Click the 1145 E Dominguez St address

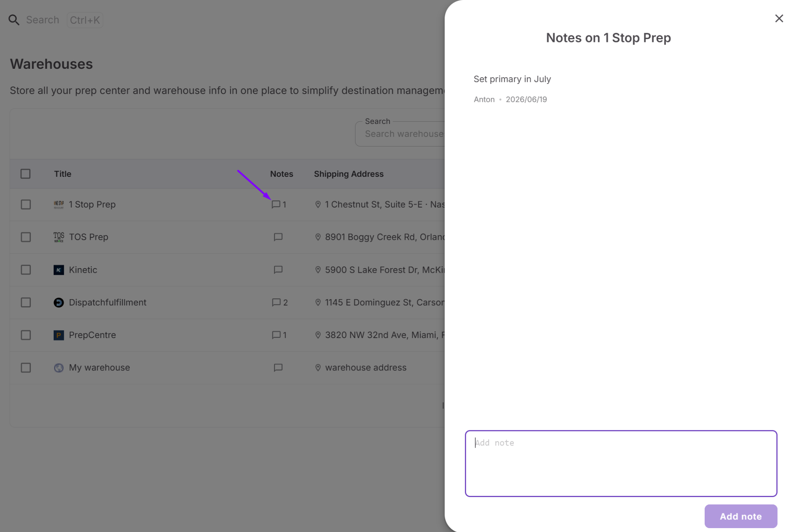pyautogui.click(x=385, y=302)
